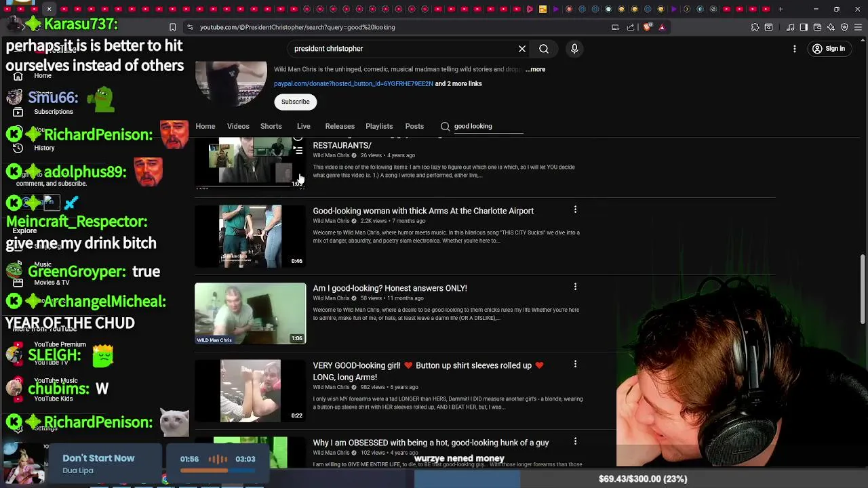This screenshot has width=868, height=488.
Task: Click the Sign in button
Action: coord(829,49)
